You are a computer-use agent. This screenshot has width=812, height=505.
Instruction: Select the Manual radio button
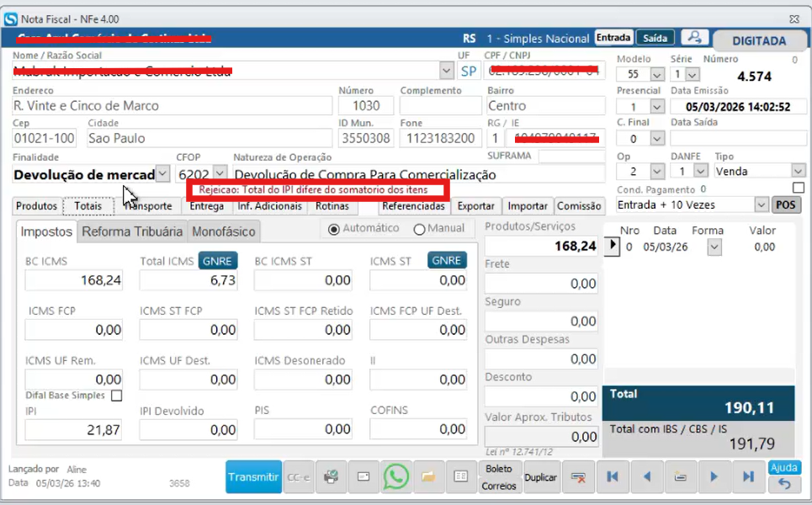click(x=420, y=229)
